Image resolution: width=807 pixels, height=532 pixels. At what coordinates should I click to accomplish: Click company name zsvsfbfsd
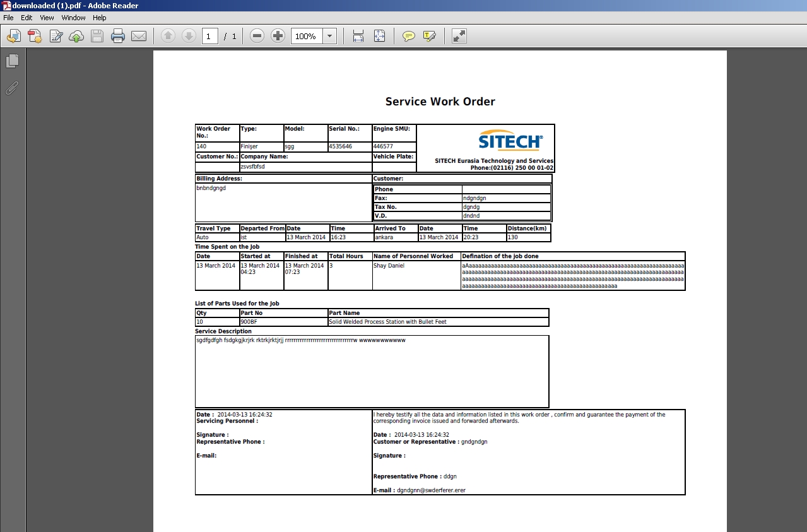click(252, 167)
